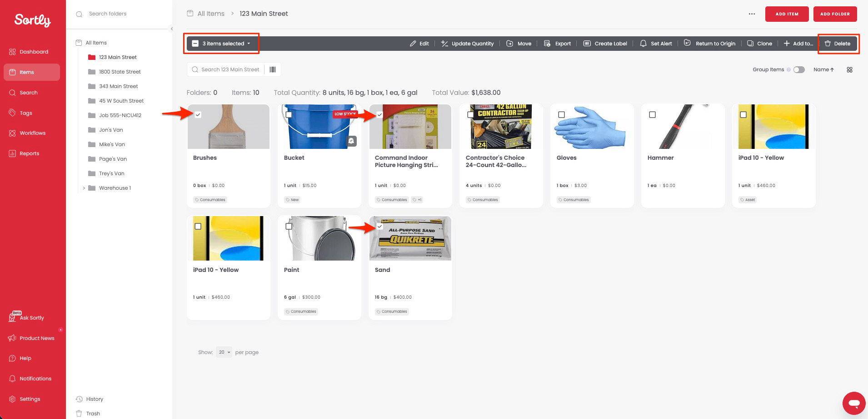The width and height of the screenshot is (868, 419).
Task: Select the Gloves item checkbox
Action: point(561,115)
